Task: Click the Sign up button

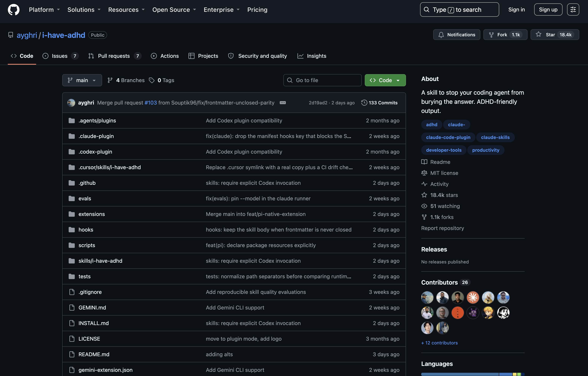Action: pyautogui.click(x=548, y=10)
